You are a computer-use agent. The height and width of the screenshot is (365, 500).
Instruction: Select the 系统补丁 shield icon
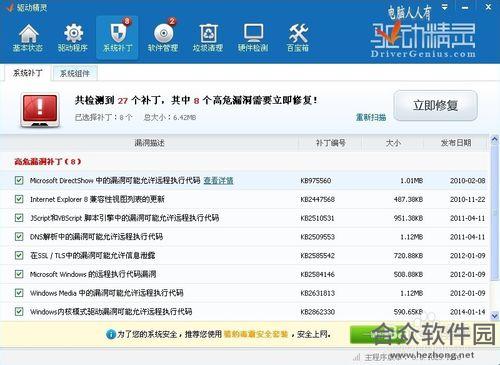tap(117, 38)
